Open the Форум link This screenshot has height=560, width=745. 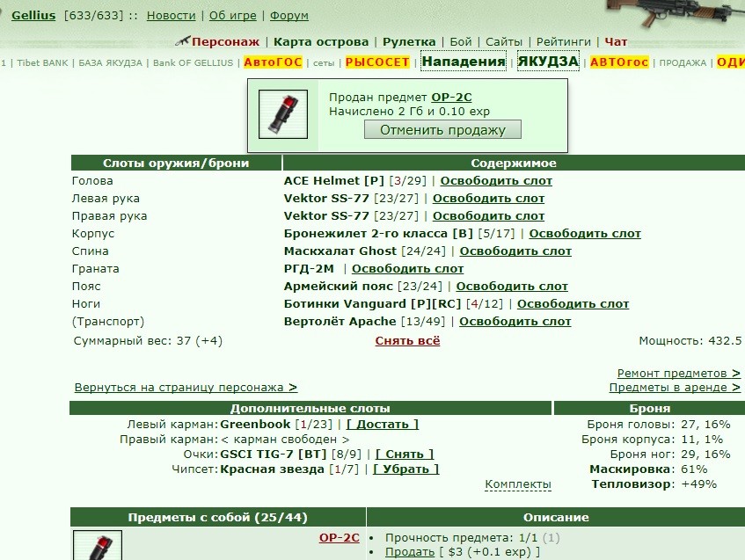(x=289, y=16)
